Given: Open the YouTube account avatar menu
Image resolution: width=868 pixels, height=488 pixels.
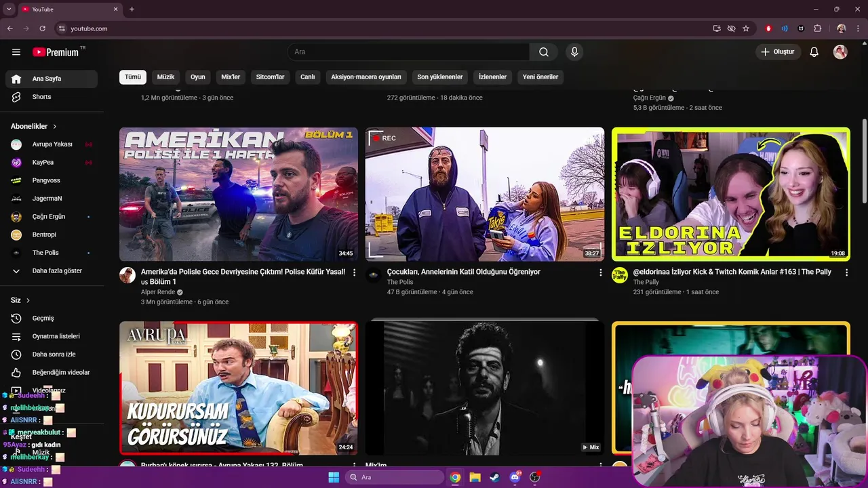Looking at the screenshot, I should click(x=840, y=52).
